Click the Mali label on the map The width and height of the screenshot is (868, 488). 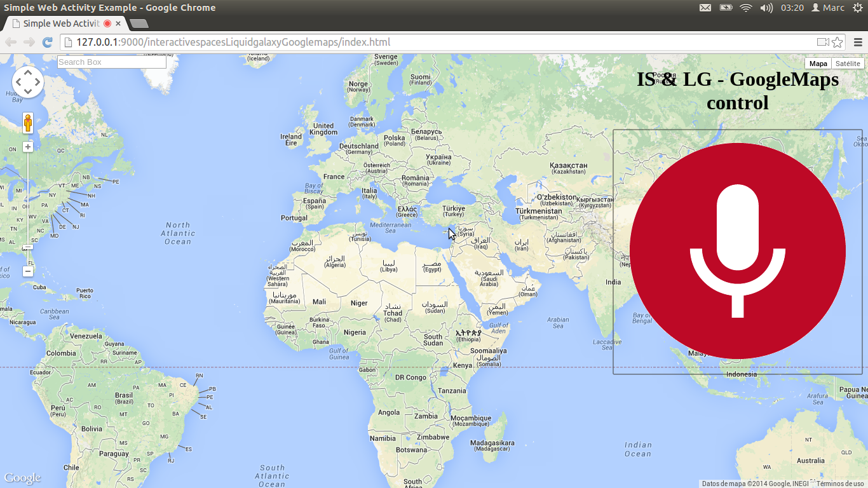click(319, 302)
